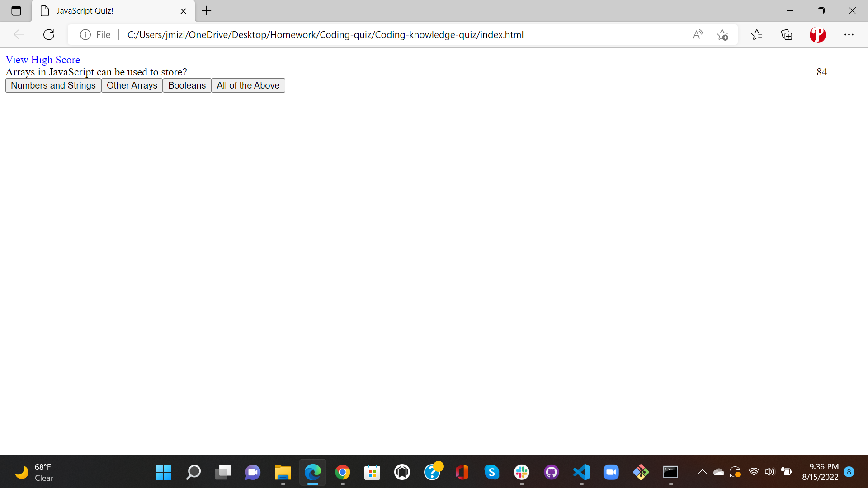This screenshot has height=488, width=868.
Task: Open File Explorer from the taskbar
Action: [283, 472]
